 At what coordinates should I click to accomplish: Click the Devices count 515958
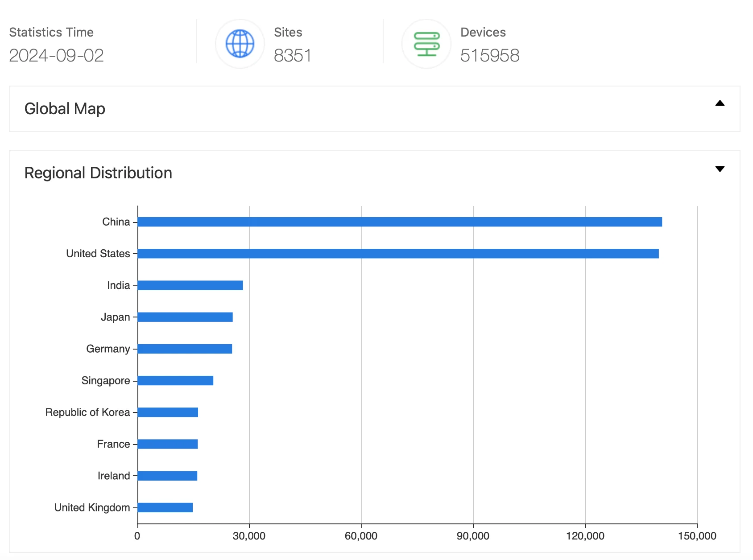pyautogui.click(x=490, y=55)
